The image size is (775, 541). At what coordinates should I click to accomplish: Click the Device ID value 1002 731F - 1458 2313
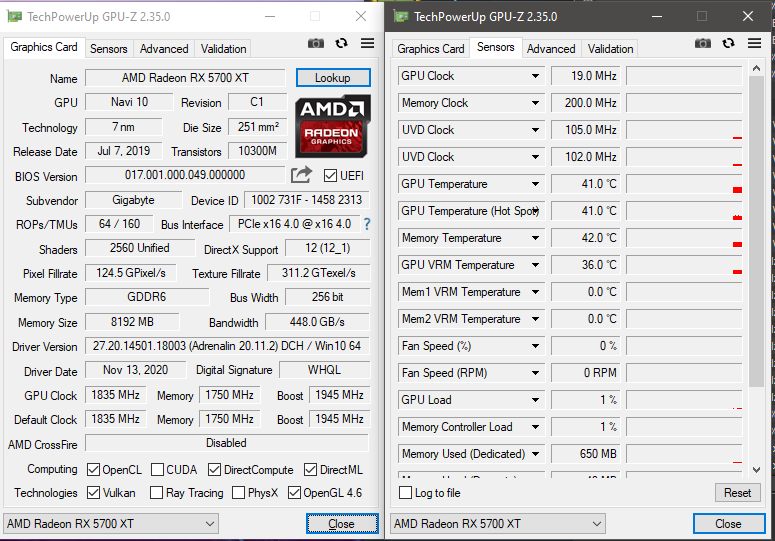[x=306, y=200]
